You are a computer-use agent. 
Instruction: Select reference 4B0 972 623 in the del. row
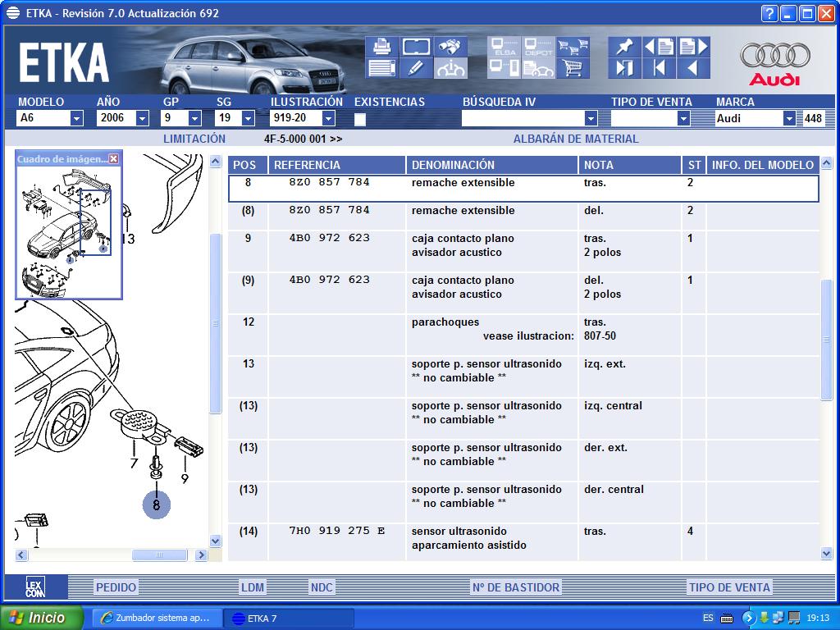point(330,280)
